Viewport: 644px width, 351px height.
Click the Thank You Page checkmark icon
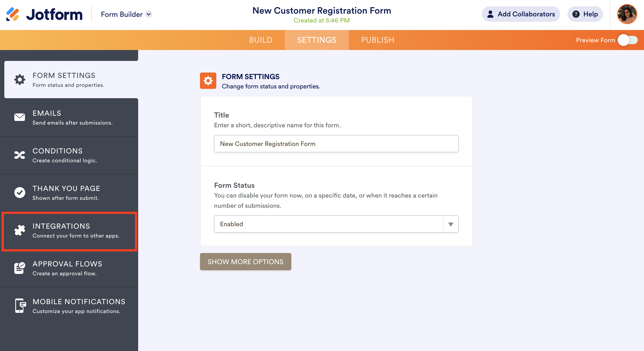point(20,193)
